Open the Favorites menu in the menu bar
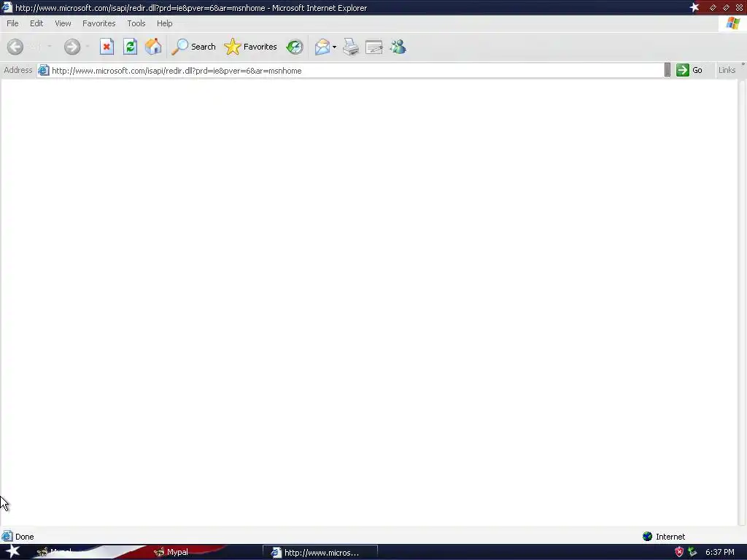 (99, 23)
